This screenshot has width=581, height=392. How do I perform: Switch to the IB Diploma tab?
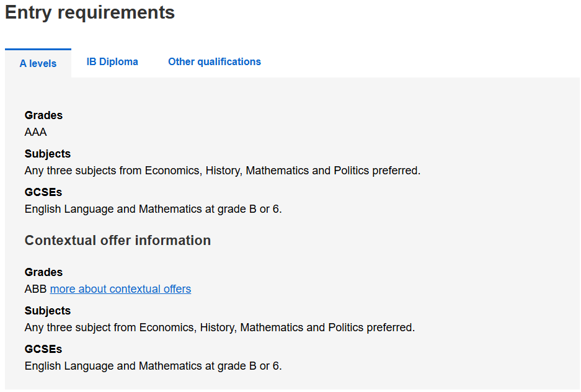coord(112,62)
